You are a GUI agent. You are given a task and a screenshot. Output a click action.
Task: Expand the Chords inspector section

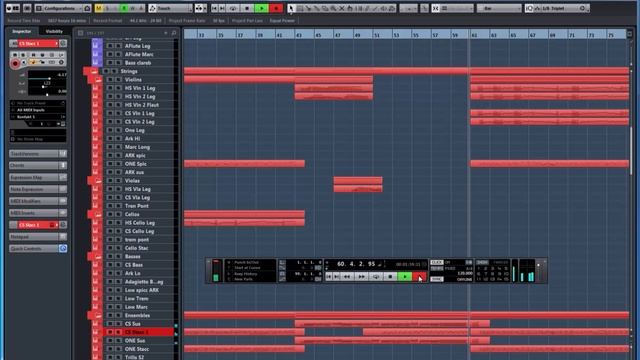(38, 165)
